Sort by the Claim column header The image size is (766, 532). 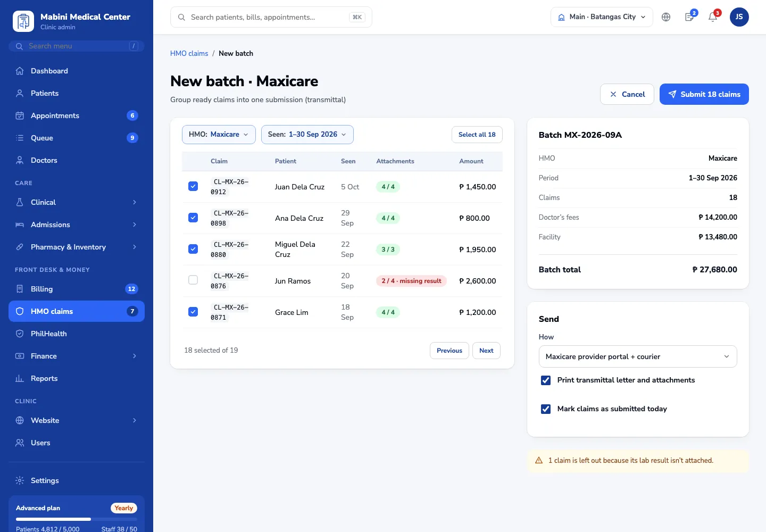(x=219, y=161)
